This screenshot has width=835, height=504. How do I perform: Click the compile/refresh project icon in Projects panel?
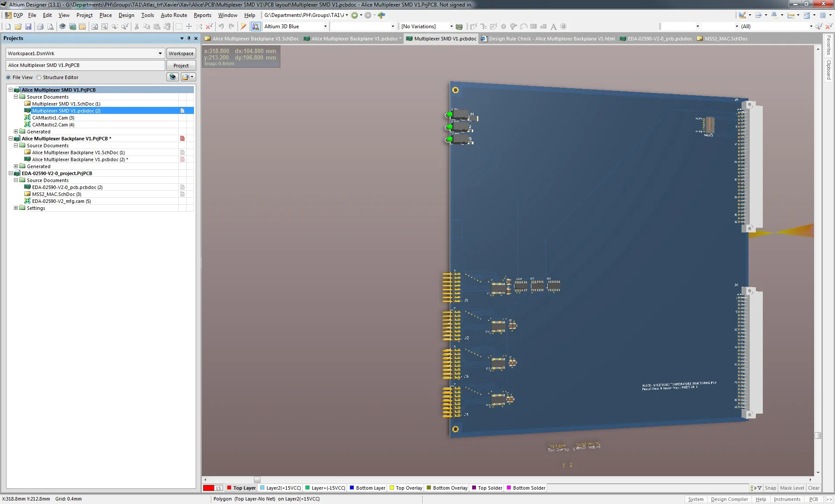(173, 77)
